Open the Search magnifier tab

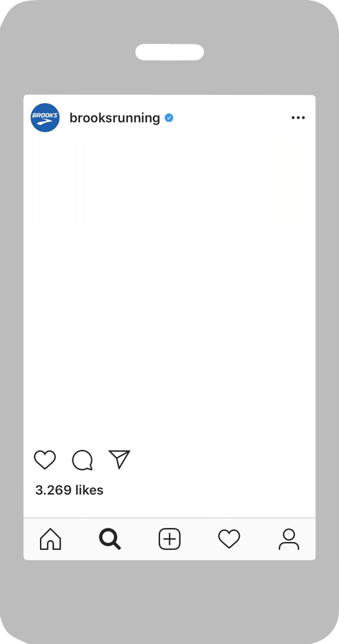[x=110, y=539]
